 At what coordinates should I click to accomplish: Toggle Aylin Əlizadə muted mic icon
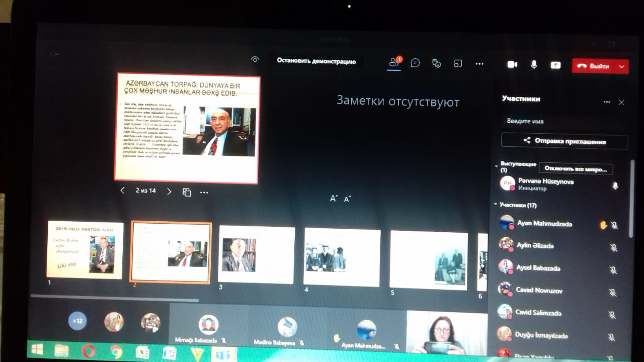click(x=613, y=247)
